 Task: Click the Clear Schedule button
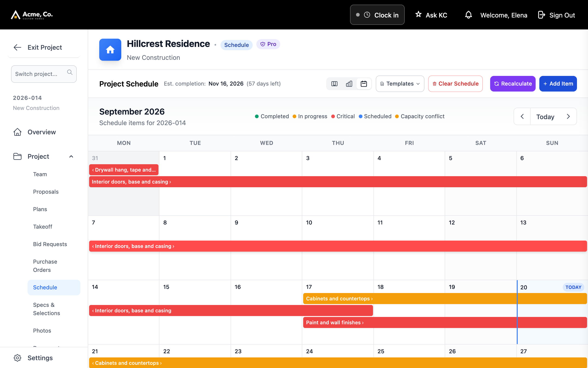coord(455,84)
